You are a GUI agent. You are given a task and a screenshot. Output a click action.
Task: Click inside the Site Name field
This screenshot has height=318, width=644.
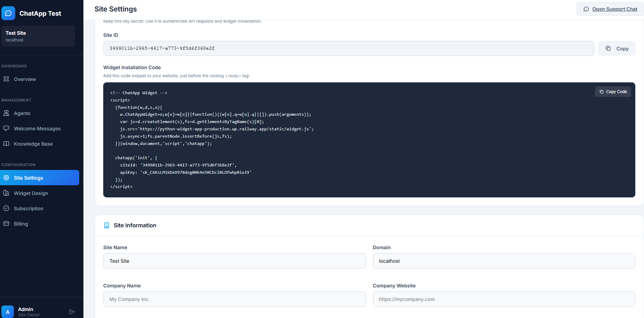pyautogui.click(x=234, y=261)
